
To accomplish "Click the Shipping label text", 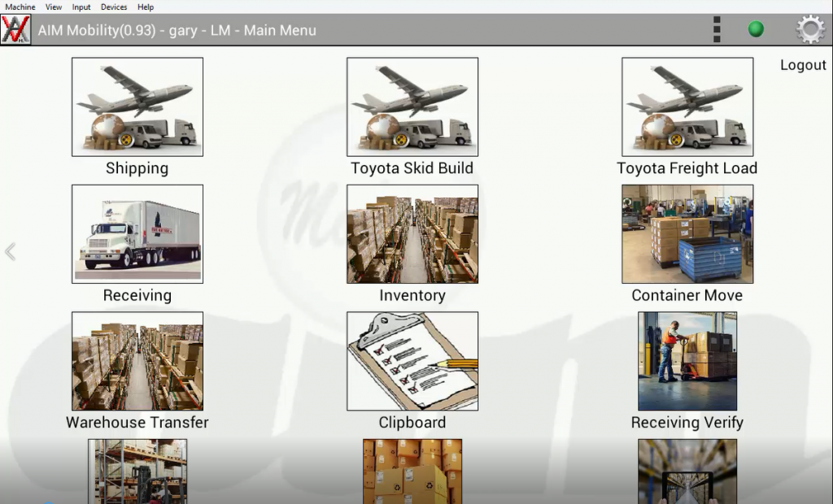I will coord(137,168).
